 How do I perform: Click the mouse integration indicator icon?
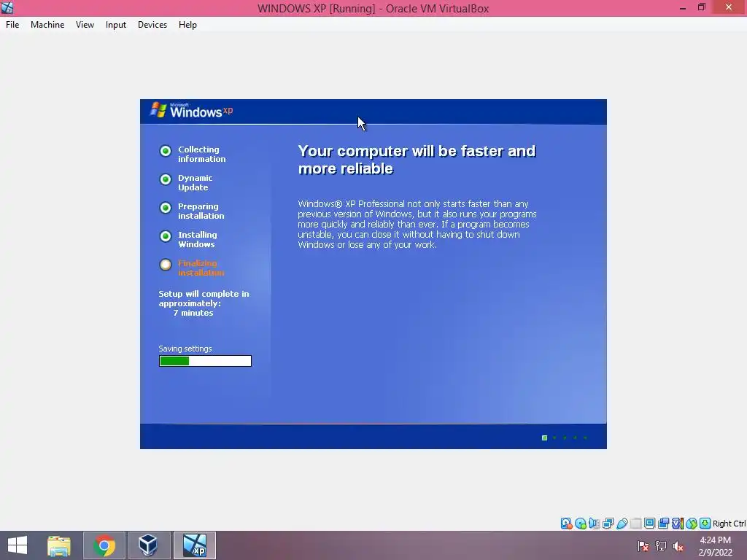pyautogui.click(x=692, y=524)
